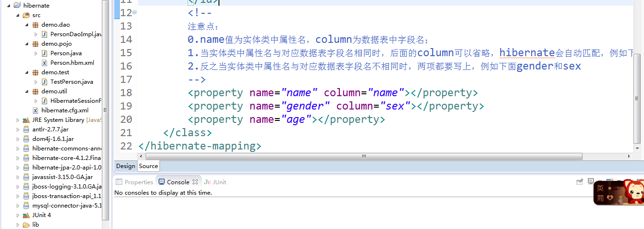
Task: Switch to the Source editor tab
Action: 149,166
